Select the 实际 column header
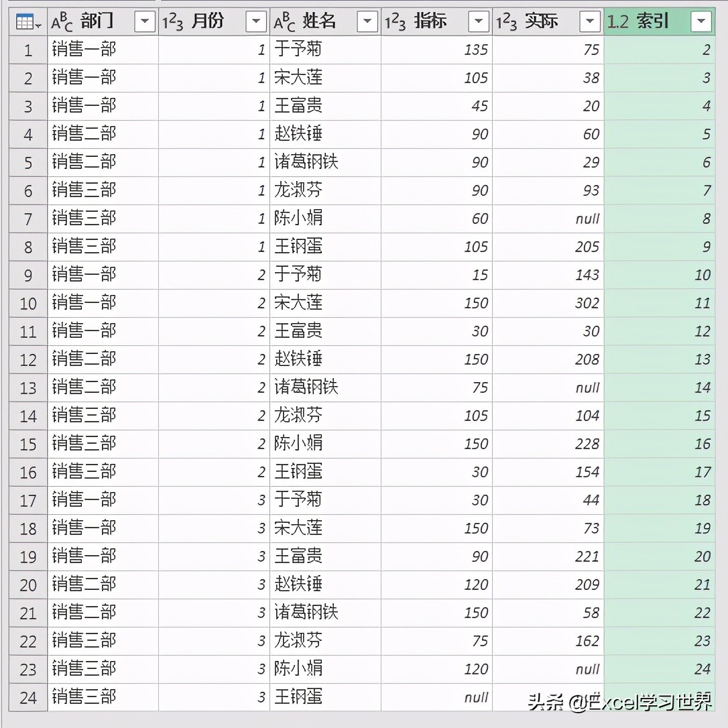Viewport: 728px width, 728px height. (548, 21)
